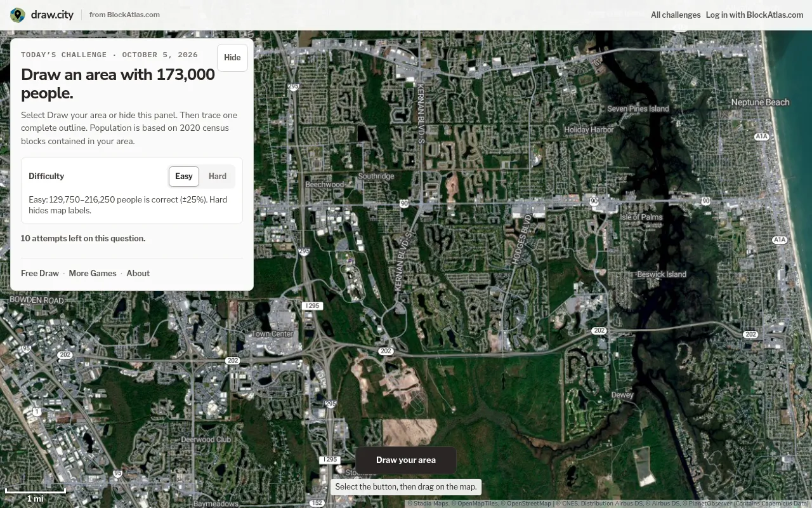Click the Draw your area button
Viewport: 812px width, 508px height.
pos(406,460)
